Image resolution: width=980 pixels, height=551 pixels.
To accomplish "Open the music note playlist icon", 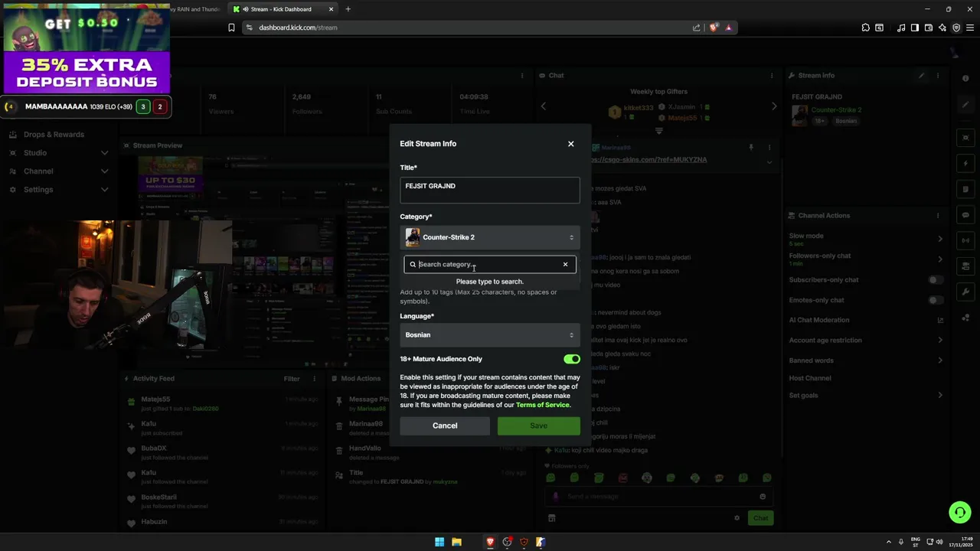I will [x=901, y=28].
